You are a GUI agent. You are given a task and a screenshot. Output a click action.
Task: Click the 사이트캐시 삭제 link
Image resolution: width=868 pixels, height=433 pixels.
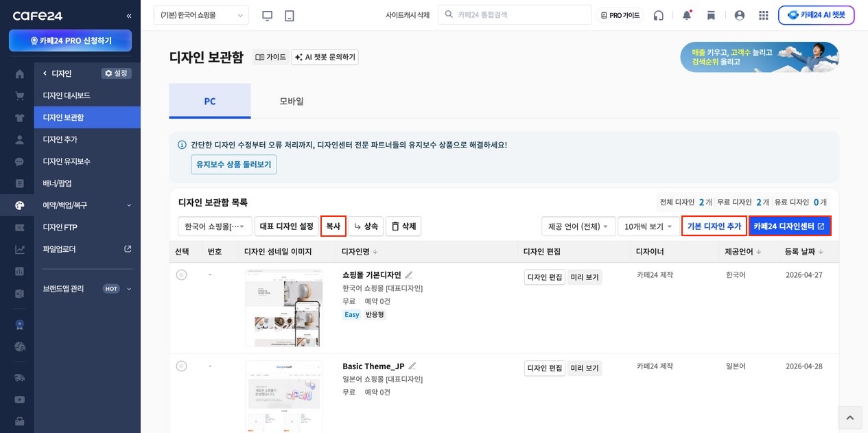click(408, 15)
